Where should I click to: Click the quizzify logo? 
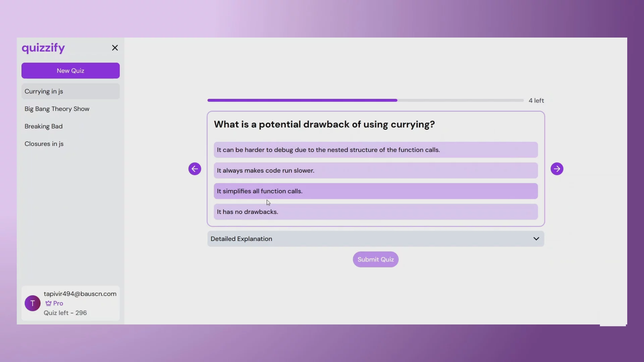click(43, 48)
